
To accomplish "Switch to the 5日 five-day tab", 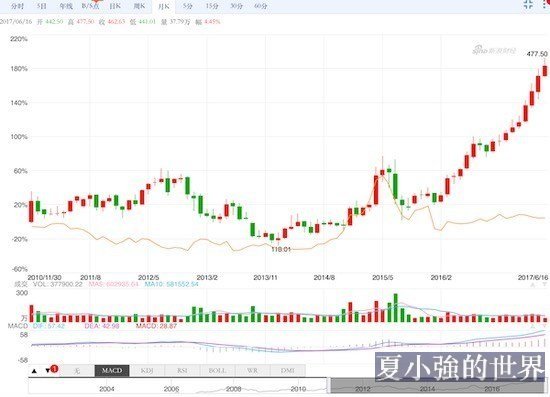I will click(x=42, y=6).
